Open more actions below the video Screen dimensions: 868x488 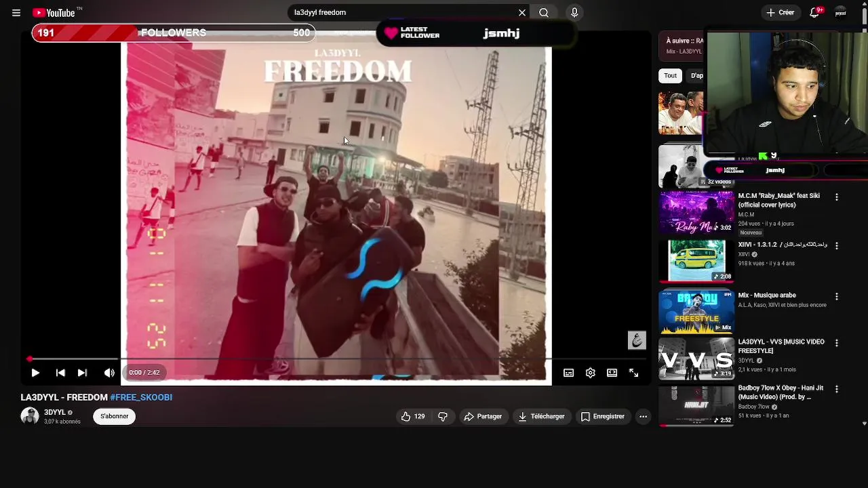[643, 416]
